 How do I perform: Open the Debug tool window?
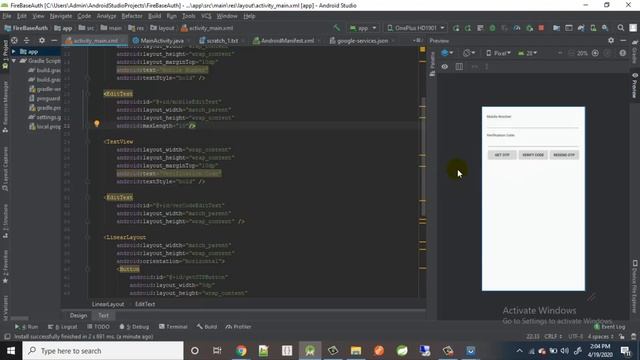click(x=134, y=327)
